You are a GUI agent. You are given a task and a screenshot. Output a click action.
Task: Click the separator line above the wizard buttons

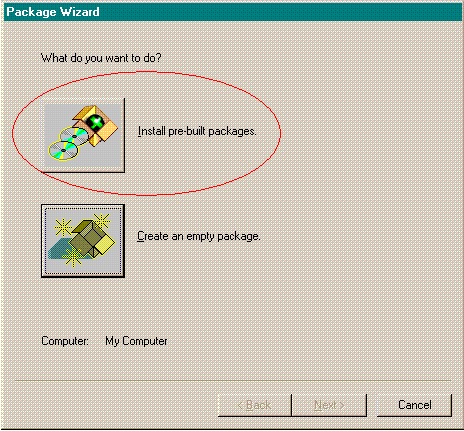[x=233, y=380]
